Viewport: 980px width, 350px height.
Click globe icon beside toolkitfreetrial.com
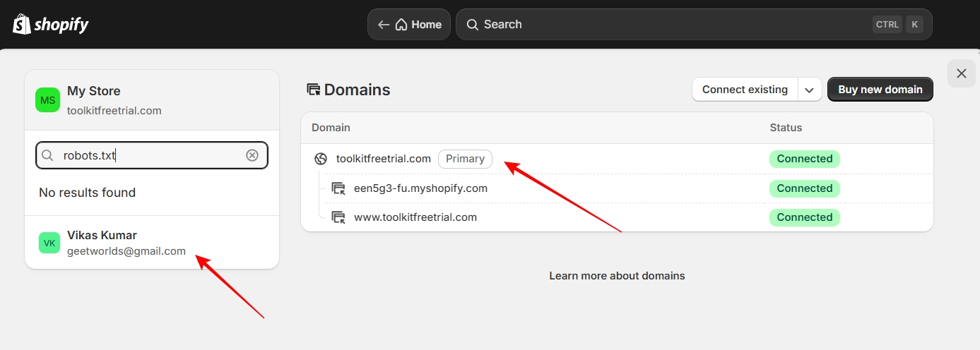321,159
